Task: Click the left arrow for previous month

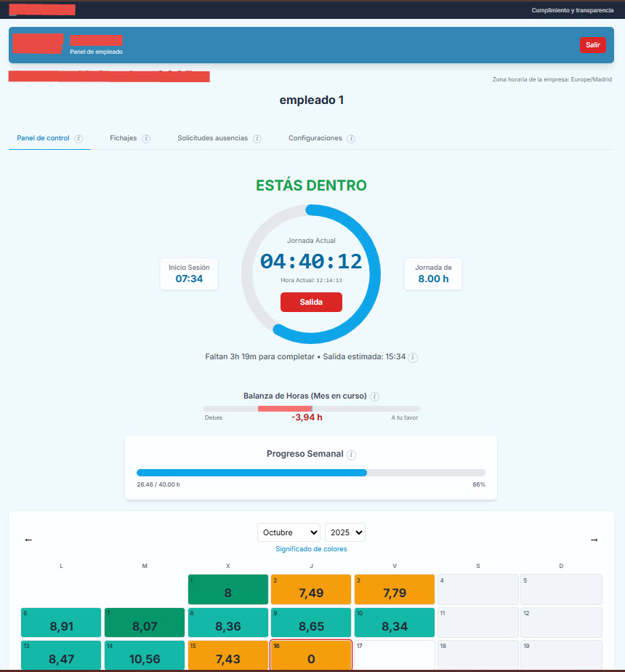Action: click(28, 540)
